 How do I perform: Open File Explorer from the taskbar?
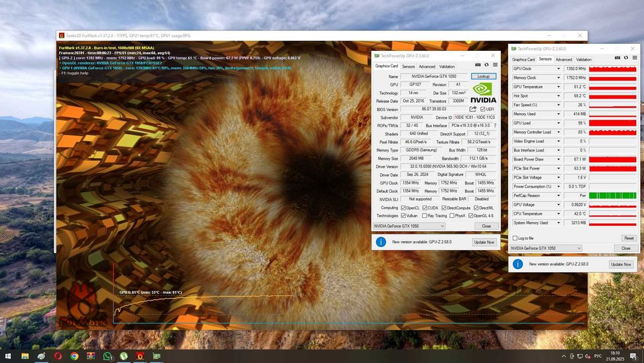(x=25, y=356)
